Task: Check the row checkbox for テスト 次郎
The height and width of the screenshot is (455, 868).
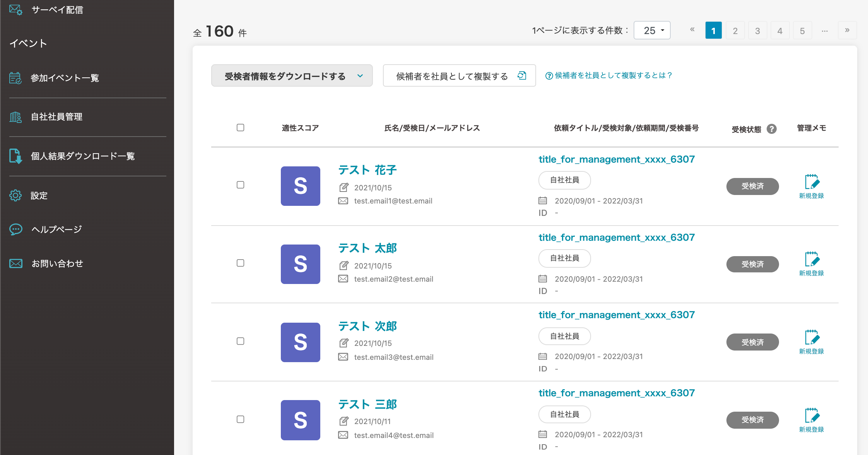Action: click(240, 341)
